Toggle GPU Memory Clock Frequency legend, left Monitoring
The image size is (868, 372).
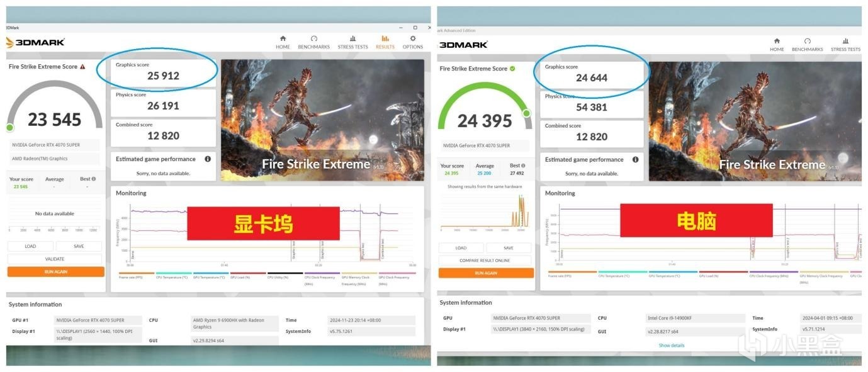[359, 278]
